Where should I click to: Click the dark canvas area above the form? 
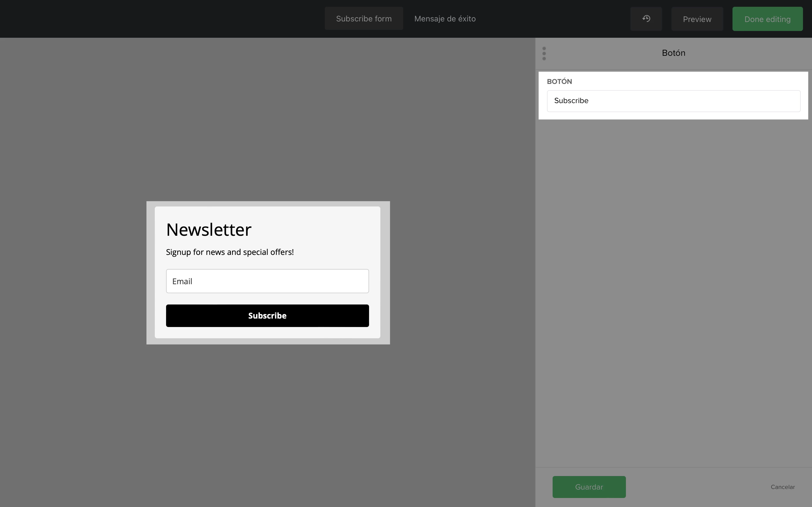(x=268, y=117)
